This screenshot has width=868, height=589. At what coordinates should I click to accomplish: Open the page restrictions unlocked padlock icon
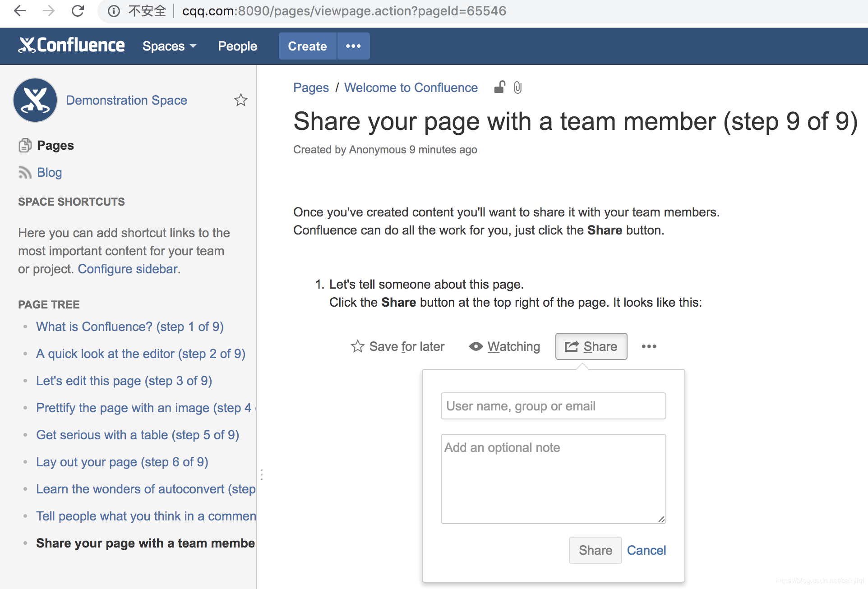click(x=499, y=87)
